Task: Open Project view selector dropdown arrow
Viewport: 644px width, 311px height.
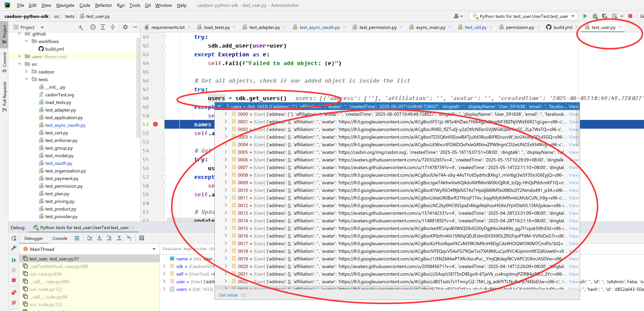Action: pyautogui.click(x=42, y=27)
